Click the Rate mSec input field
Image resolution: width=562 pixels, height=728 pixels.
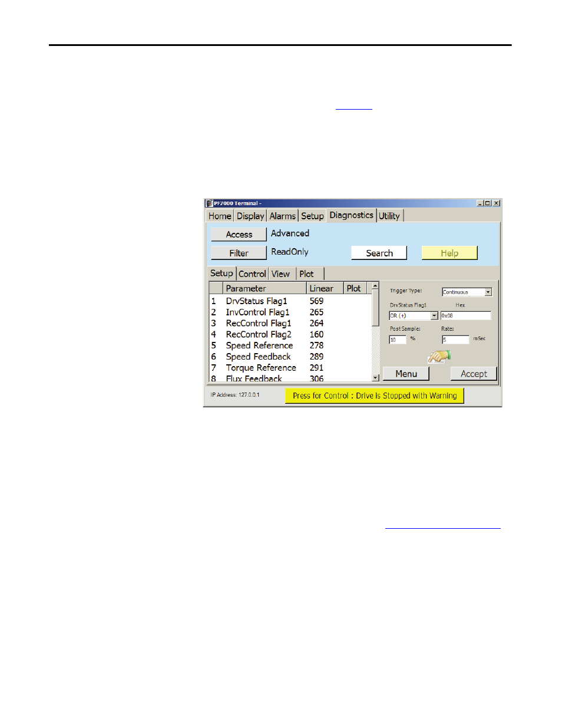click(455, 340)
